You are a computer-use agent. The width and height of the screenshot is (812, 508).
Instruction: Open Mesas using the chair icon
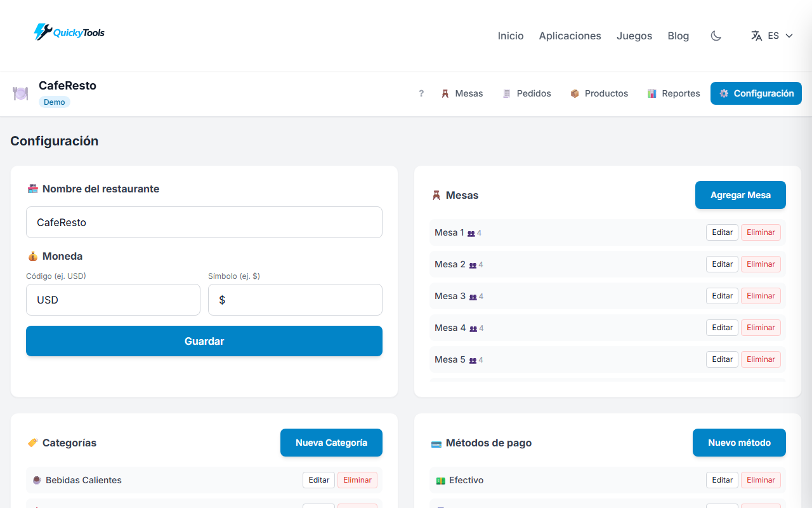pos(446,93)
